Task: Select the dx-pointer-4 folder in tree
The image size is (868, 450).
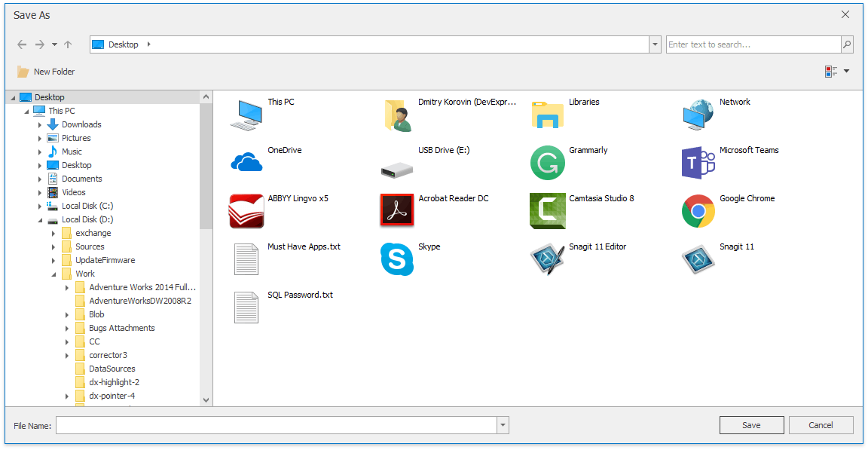Action: pyautogui.click(x=112, y=396)
